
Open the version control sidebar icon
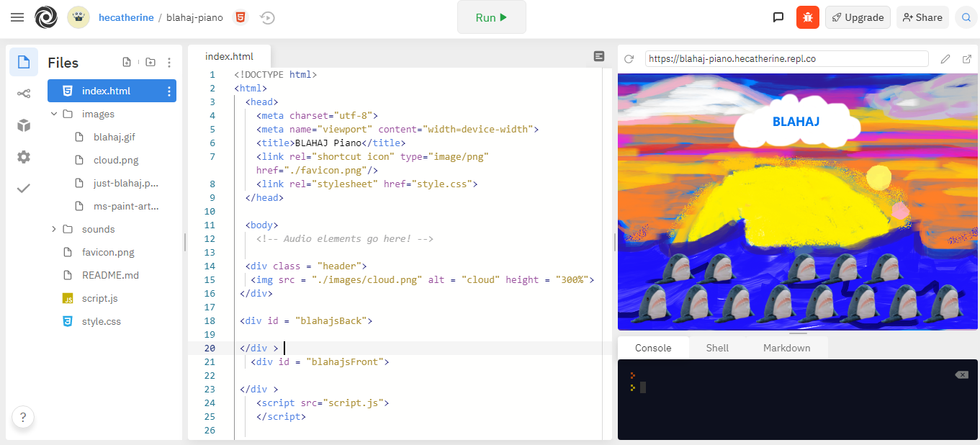[24, 94]
